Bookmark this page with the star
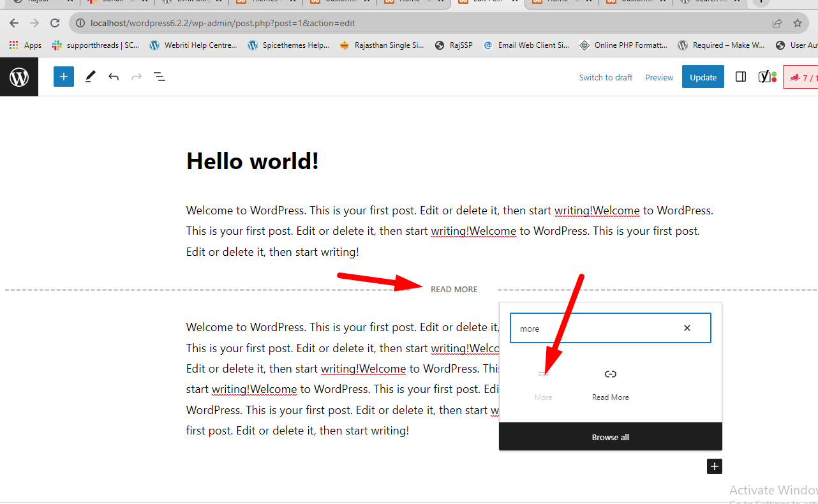 [x=798, y=23]
